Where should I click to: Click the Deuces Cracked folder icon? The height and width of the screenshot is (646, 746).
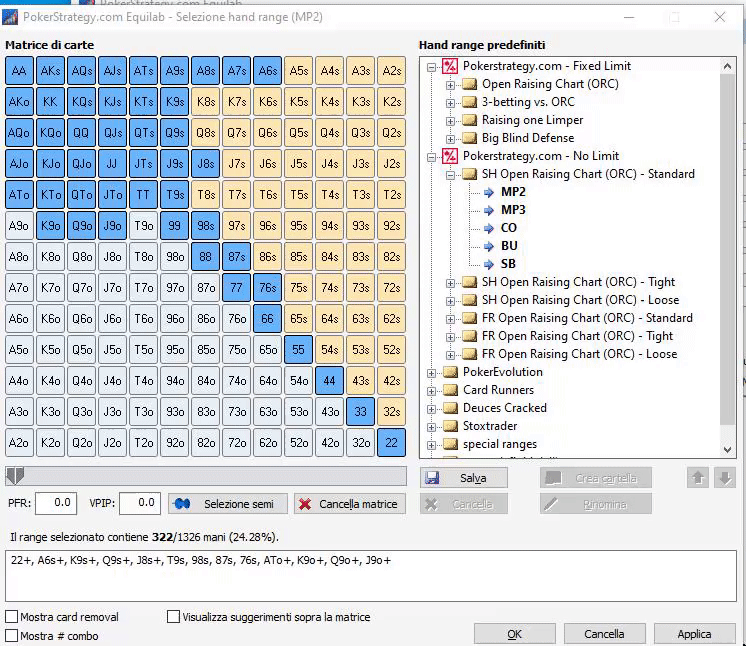coord(450,408)
